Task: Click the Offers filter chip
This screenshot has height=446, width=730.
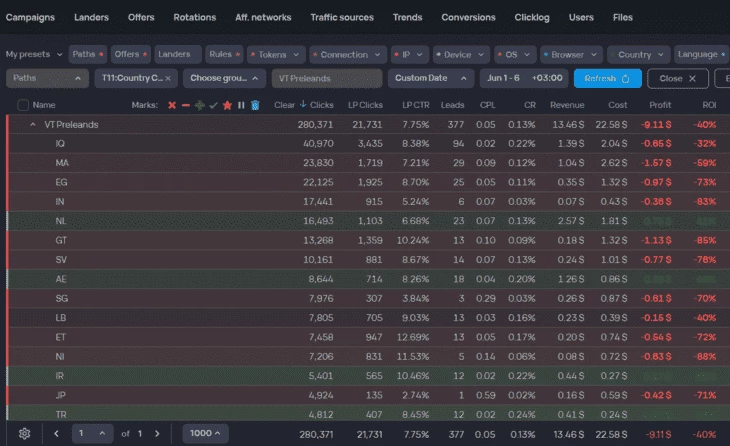Action: tap(131, 54)
